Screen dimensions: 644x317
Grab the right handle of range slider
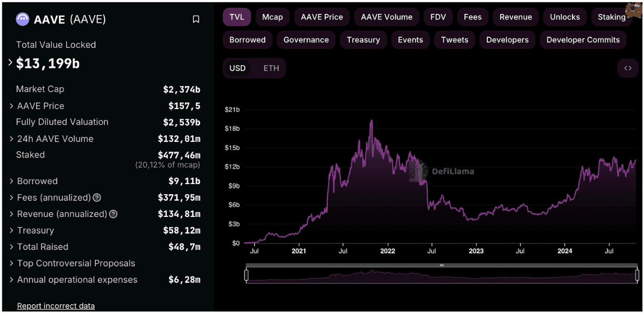pyautogui.click(x=638, y=275)
